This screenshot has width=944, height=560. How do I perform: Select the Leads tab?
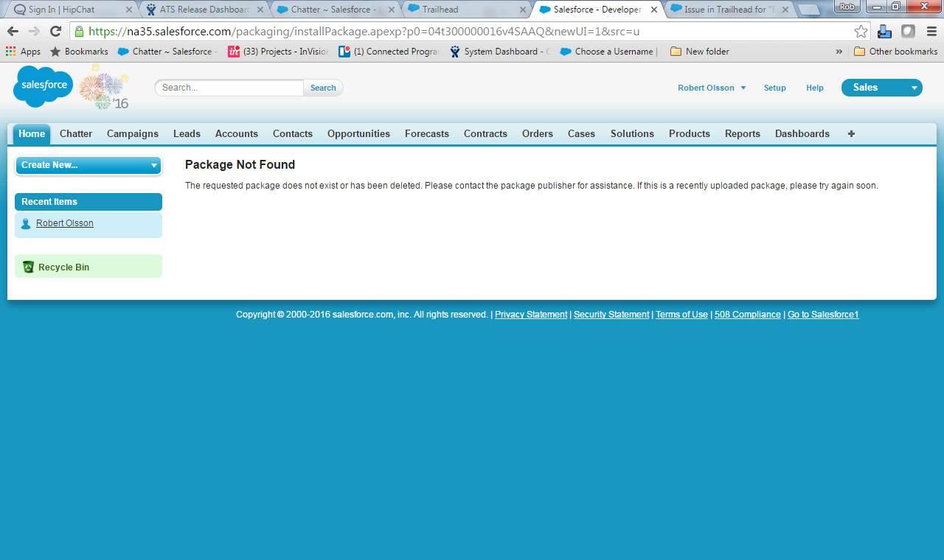tap(187, 134)
